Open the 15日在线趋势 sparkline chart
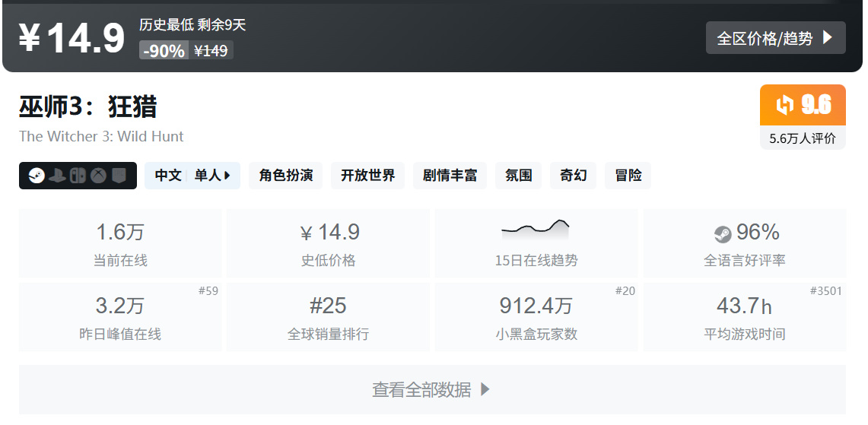The image size is (868, 425). (x=536, y=229)
